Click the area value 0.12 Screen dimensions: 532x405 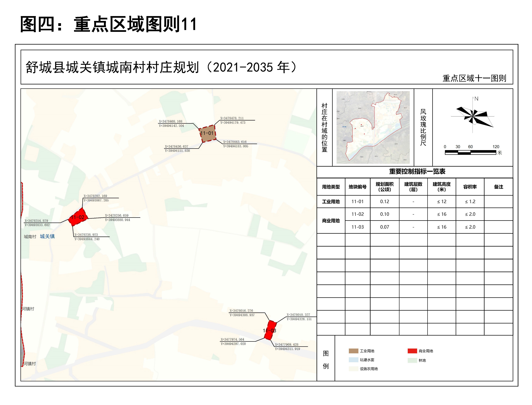385,202
